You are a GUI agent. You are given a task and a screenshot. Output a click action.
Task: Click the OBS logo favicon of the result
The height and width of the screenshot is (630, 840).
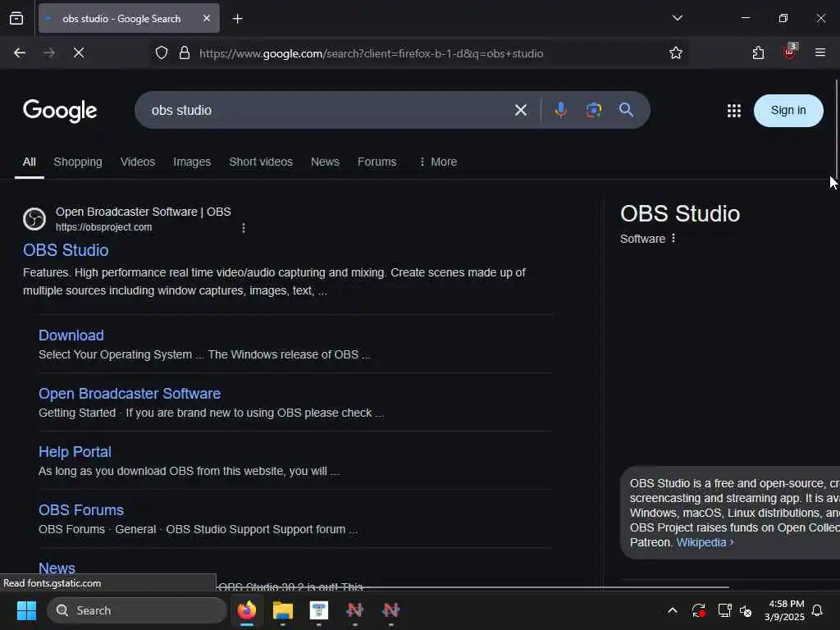34,219
